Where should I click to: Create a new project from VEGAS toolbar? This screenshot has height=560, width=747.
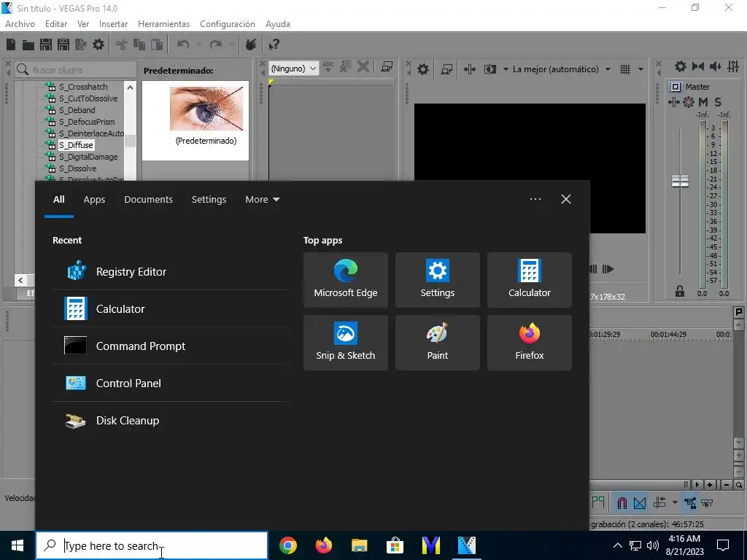tap(11, 44)
